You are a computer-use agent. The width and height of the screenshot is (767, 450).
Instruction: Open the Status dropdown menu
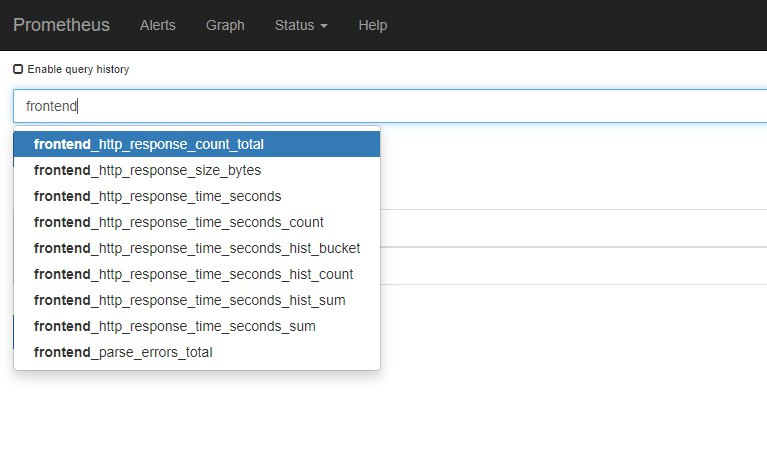(x=300, y=25)
